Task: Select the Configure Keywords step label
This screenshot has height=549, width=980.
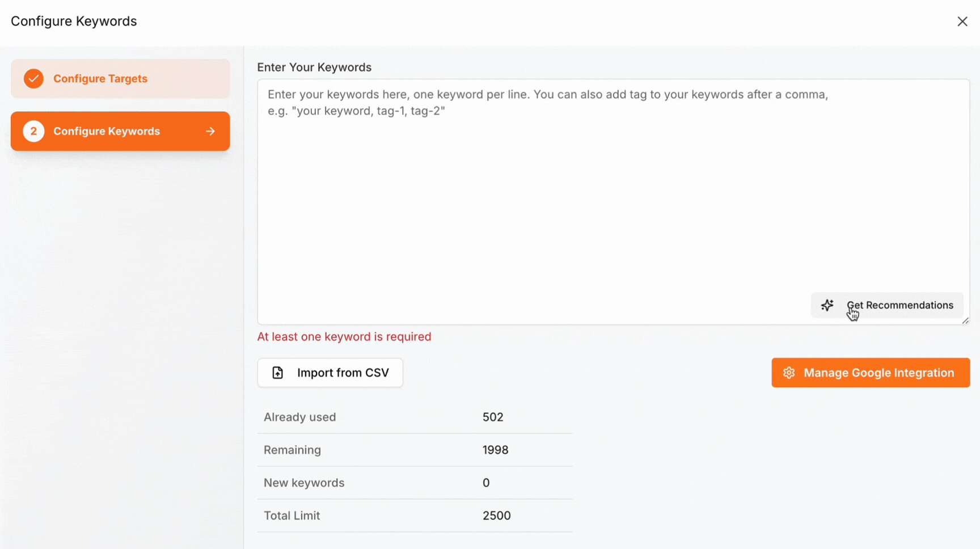Action: point(107,131)
